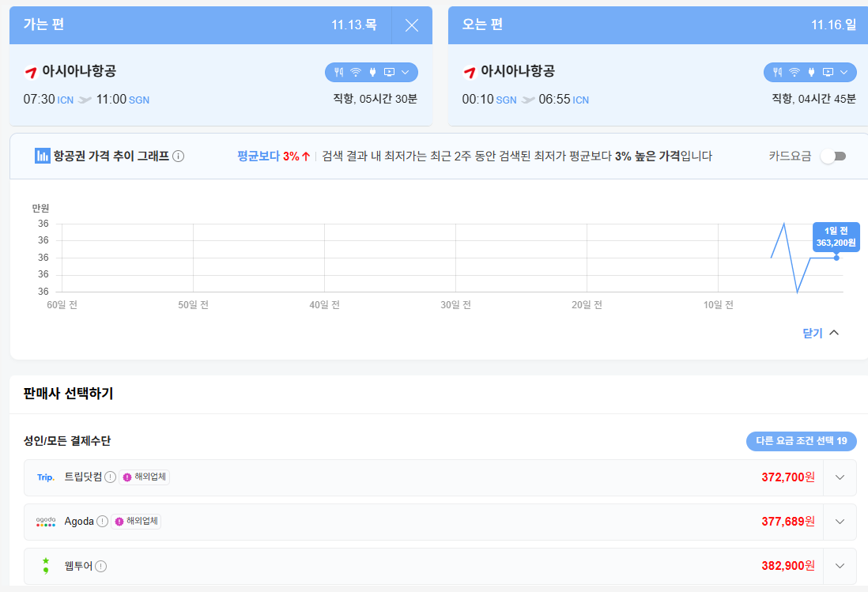Click the info icon next to 트립닷컴
868x592 pixels.
pyautogui.click(x=111, y=477)
